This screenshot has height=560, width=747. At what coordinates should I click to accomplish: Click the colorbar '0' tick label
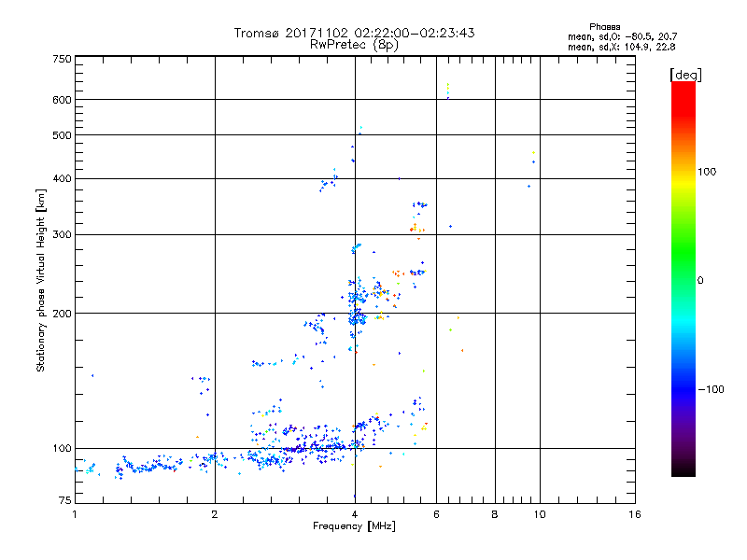(x=699, y=281)
